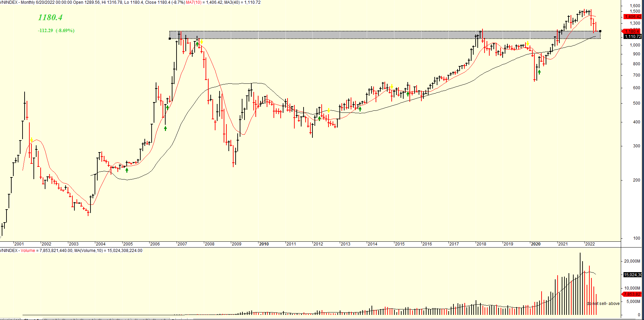The height and width of the screenshot is (320, 644).
Task: Click the VNINDEX Monthly chart title text
Action: coord(130,2)
